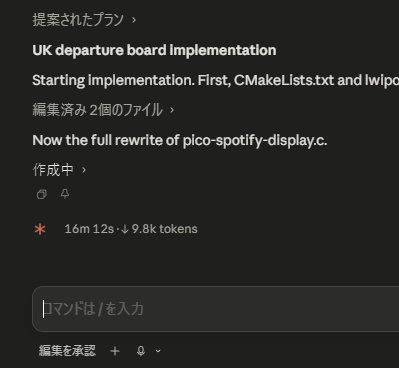Image resolution: width=399 pixels, height=368 pixels.
Task: Copy the response with the copy icon
Action: 42,194
